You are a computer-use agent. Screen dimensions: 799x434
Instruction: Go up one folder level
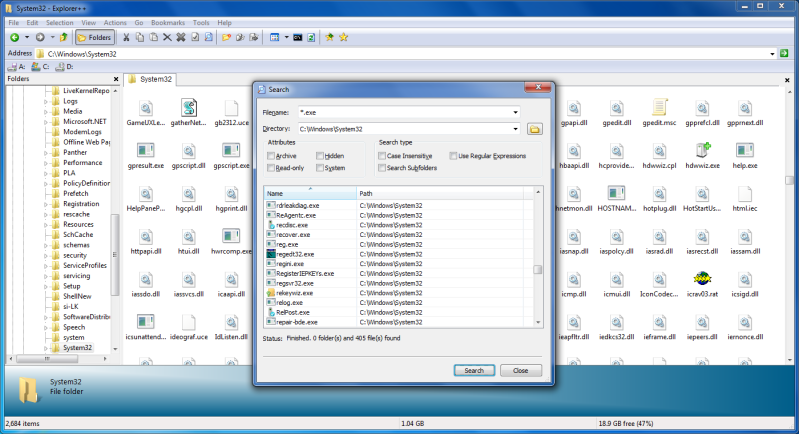click(x=64, y=37)
